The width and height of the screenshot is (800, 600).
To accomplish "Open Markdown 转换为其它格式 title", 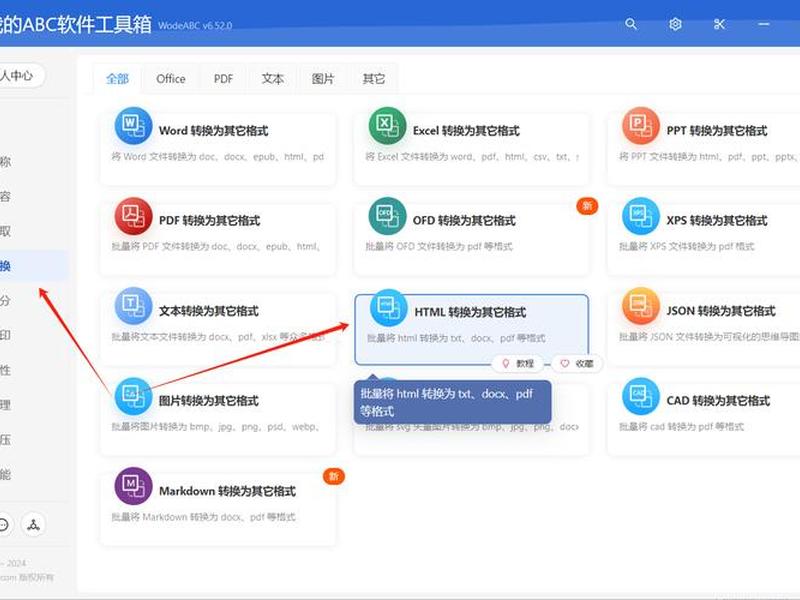I will coord(227,491).
